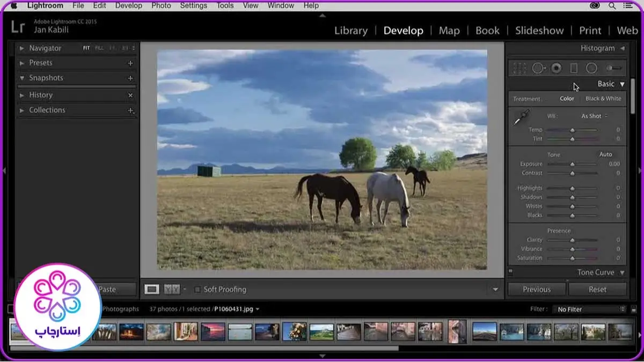Open the As Shot white balance dropdown

(x=594, y=116)
